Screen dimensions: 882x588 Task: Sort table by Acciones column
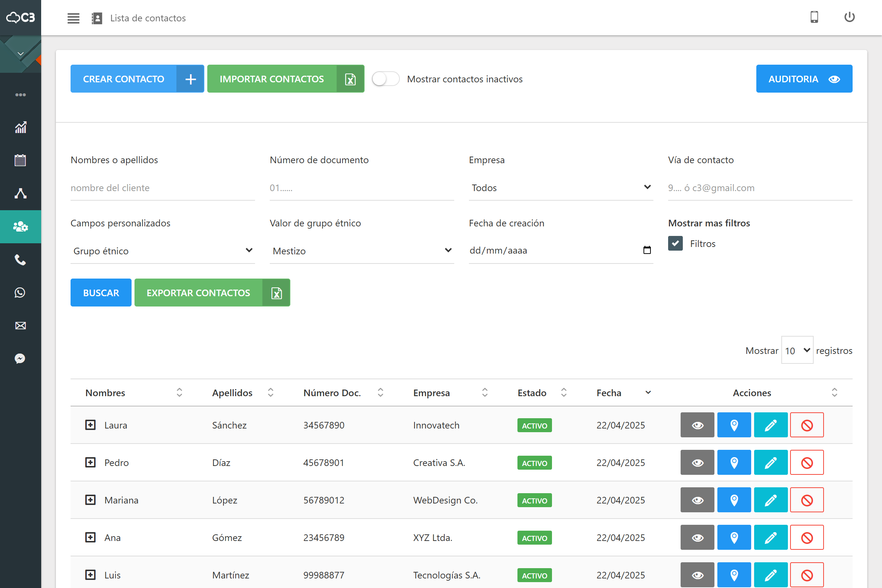(759, 392)
